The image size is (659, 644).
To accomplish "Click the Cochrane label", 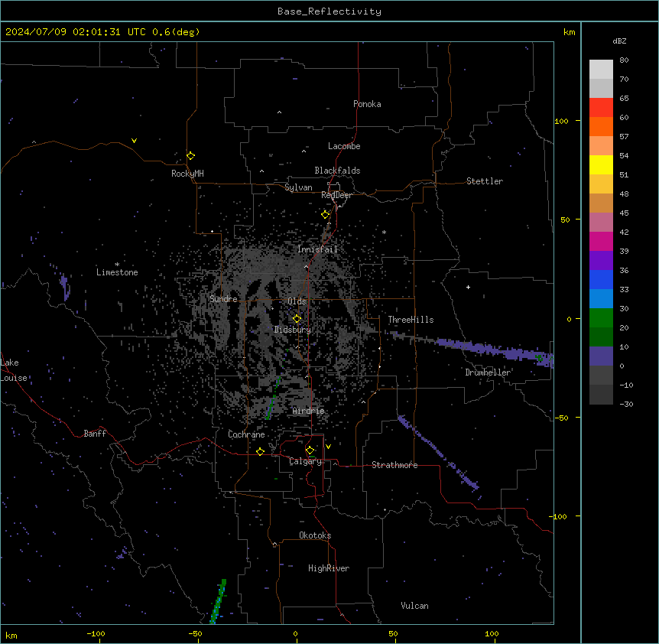I will (x=246, y=434).
